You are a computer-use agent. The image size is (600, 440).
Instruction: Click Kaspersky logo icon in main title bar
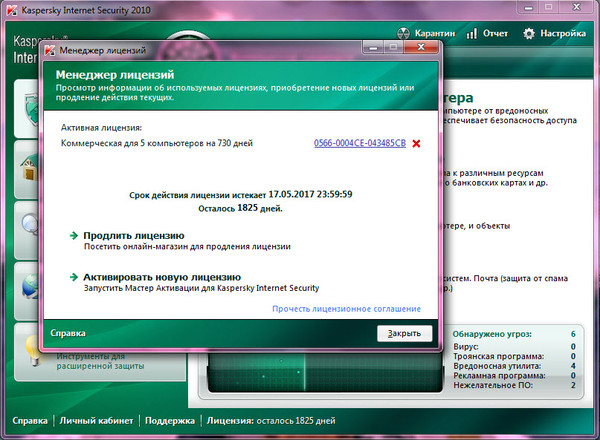[12, 10]
